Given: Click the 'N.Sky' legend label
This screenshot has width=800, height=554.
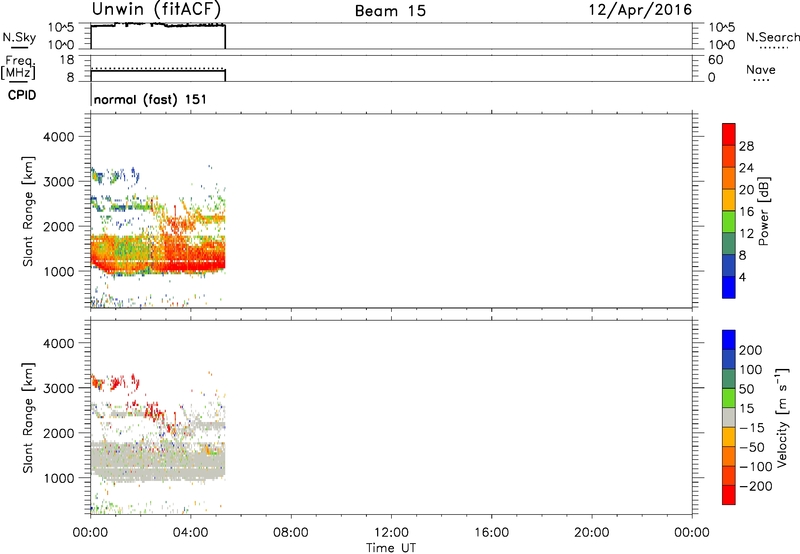Looking at the screenshot, I should tap(19, 37).
